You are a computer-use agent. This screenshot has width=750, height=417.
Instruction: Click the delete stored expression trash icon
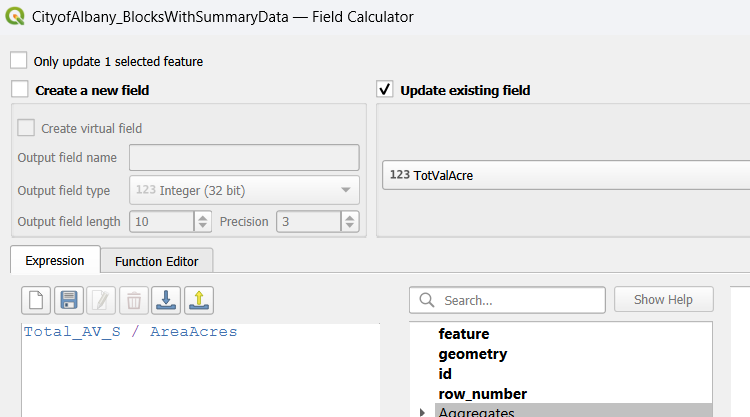(x=134, y=300)
